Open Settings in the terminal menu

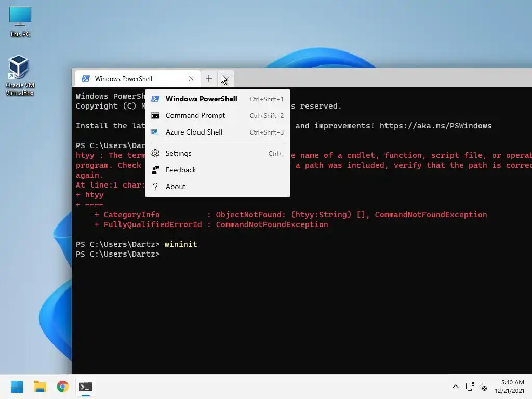218,153
